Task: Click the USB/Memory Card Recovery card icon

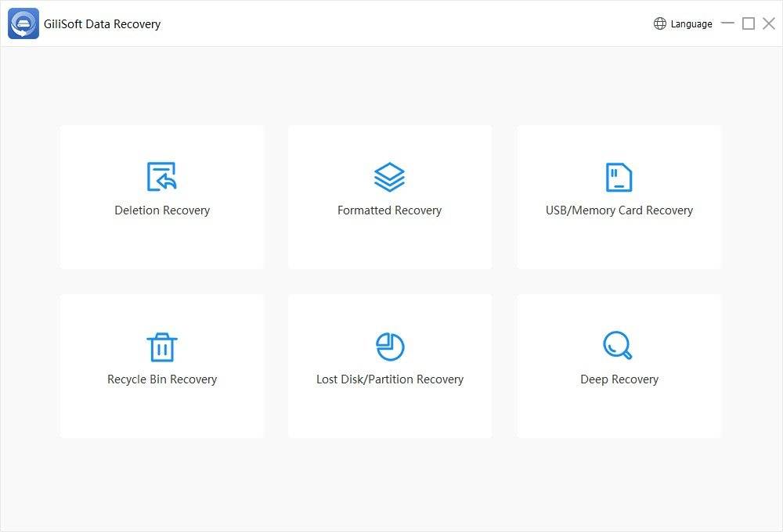Action: 619,177
